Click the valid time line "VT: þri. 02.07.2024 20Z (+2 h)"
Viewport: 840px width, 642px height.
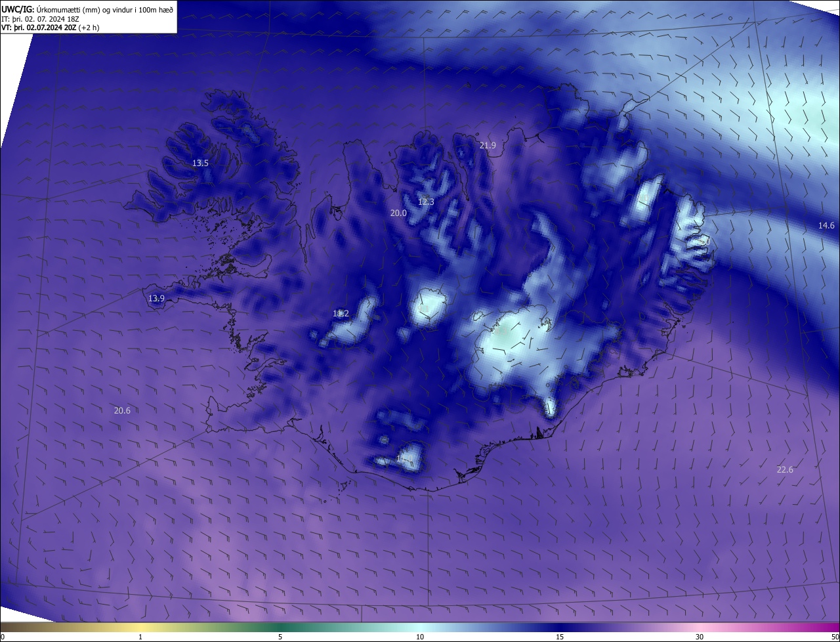tap(51, 28)
